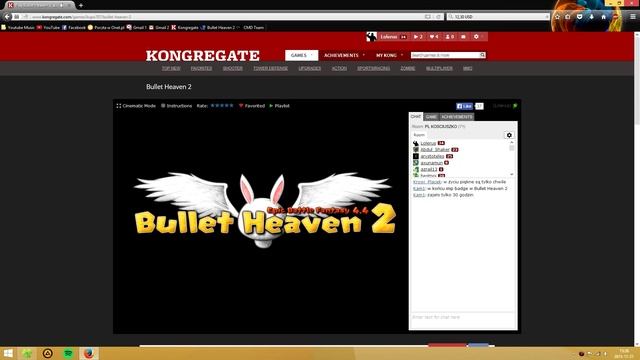Open the UPGRADES category link
Image resolution: width=640 pixels, height=360 pixels.
coord(310,69)
